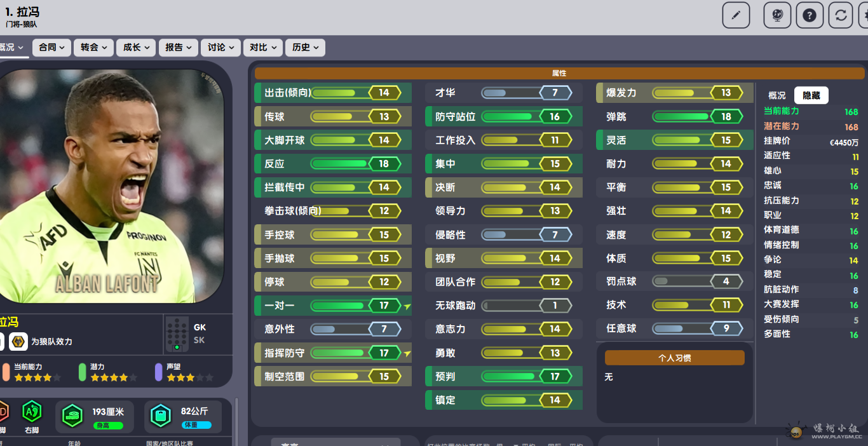Screen dimensions: 868x446
Task: Expand the 转会 transfer dropdown
Action: pyautogui.click(x=93, y=48)
